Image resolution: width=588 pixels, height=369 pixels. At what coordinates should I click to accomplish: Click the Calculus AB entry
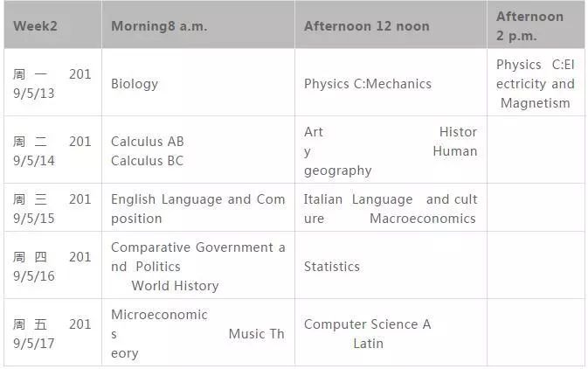click(148, 142)
